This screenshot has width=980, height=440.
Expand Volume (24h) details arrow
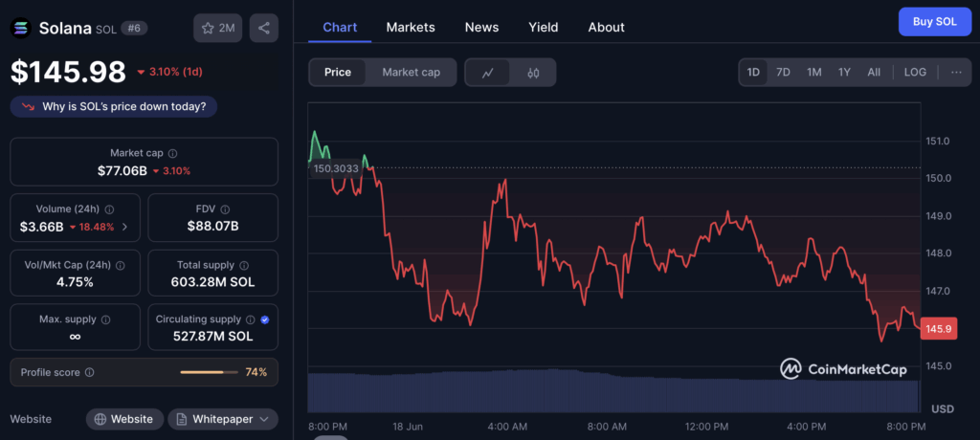[x=124, y=227]
